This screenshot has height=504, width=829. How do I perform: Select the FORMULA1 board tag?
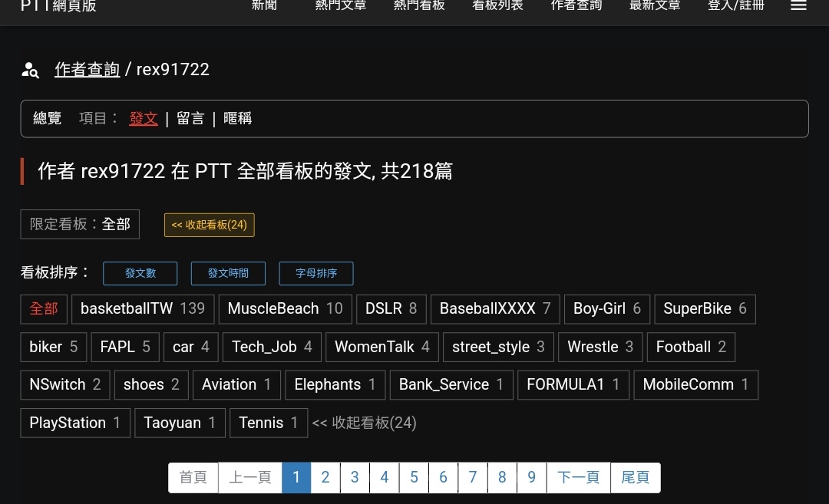(x=573, y=384)
